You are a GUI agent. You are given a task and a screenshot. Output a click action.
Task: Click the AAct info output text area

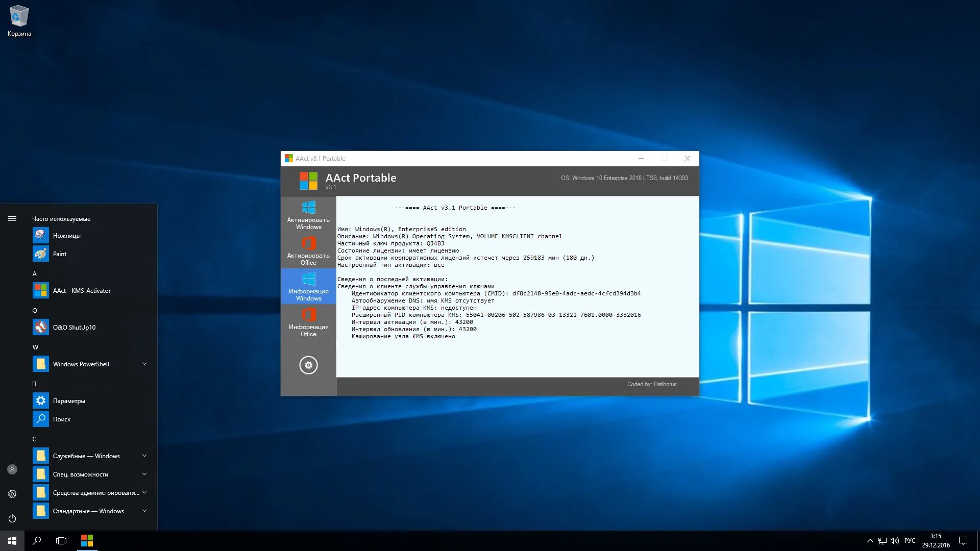coord(518,287)
